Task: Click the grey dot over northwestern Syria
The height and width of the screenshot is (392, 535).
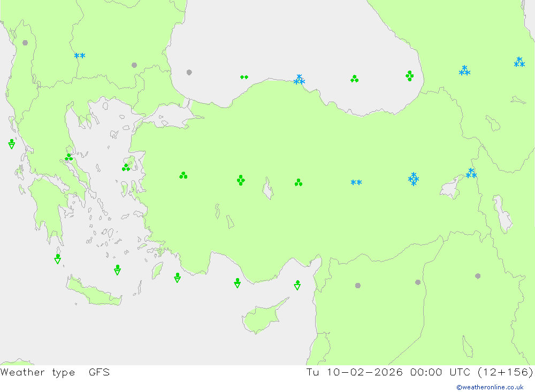Action: click(357, 286)
